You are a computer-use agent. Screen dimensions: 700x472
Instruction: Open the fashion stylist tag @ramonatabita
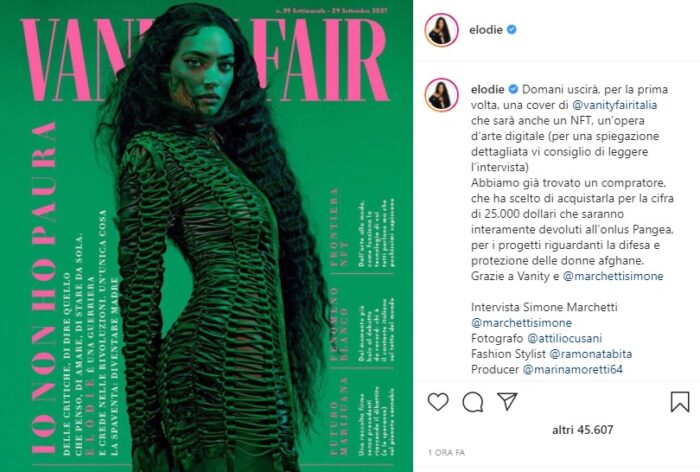[591, 354]
